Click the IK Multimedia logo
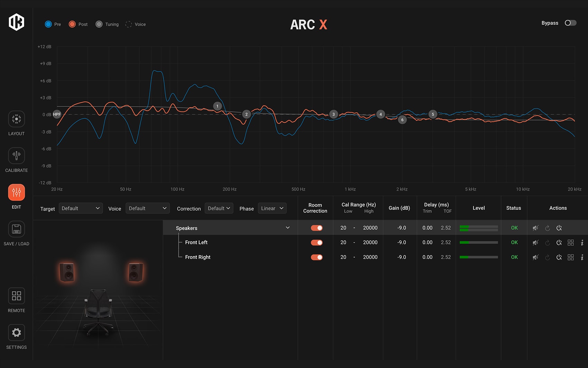This screenshot has width=588, height=368. pyautogui.click(x=16, y=22)
